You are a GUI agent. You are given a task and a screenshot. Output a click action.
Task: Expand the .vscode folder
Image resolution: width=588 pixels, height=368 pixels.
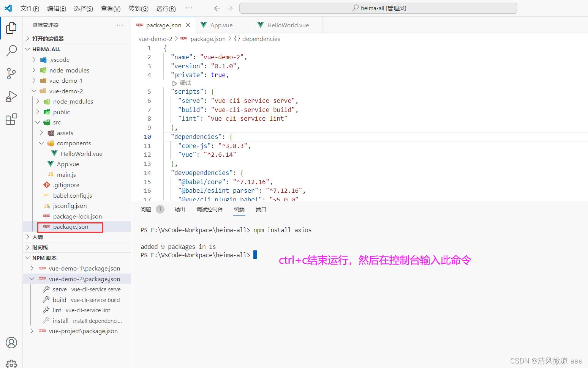tap(34, 60)
